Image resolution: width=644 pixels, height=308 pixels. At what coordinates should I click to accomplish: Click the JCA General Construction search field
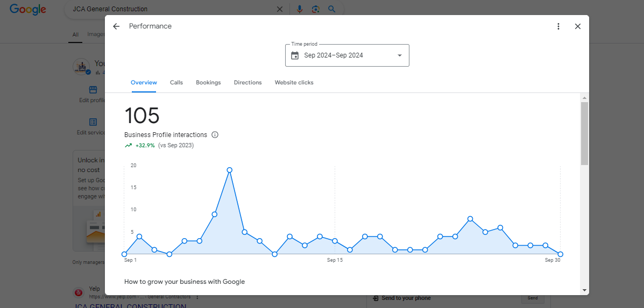pos(173,9)
